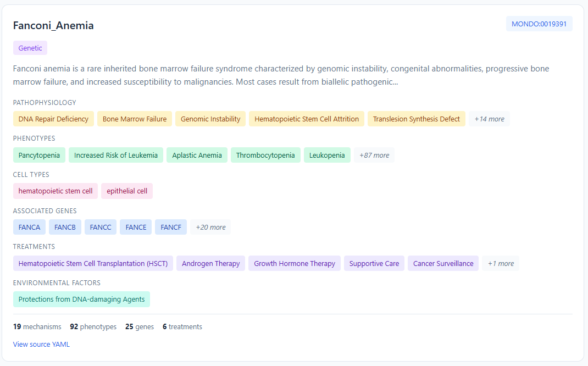The width and height of the screenshot is (588, 366).
Task: Click the ENVIRONMENTAL FACTORS section heading
Action: (57, 283)
